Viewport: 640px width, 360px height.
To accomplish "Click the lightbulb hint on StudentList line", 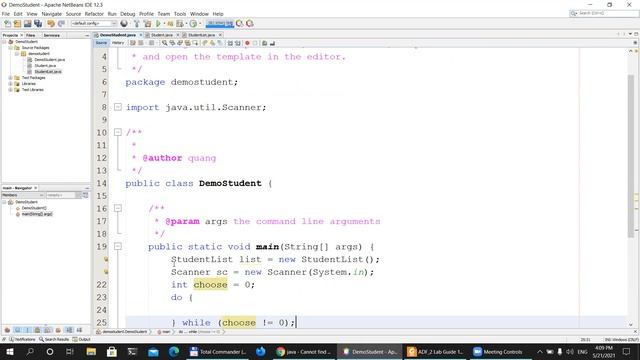I will 106,259.
